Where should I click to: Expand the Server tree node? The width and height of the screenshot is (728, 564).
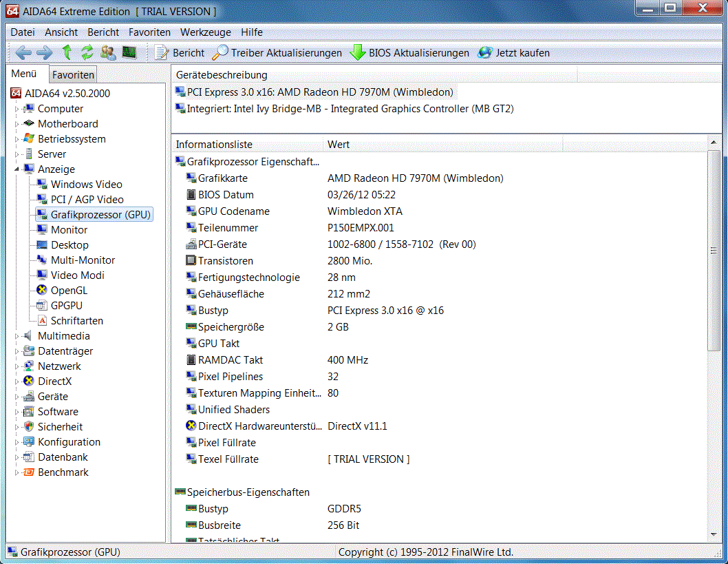tap(17, 154)
